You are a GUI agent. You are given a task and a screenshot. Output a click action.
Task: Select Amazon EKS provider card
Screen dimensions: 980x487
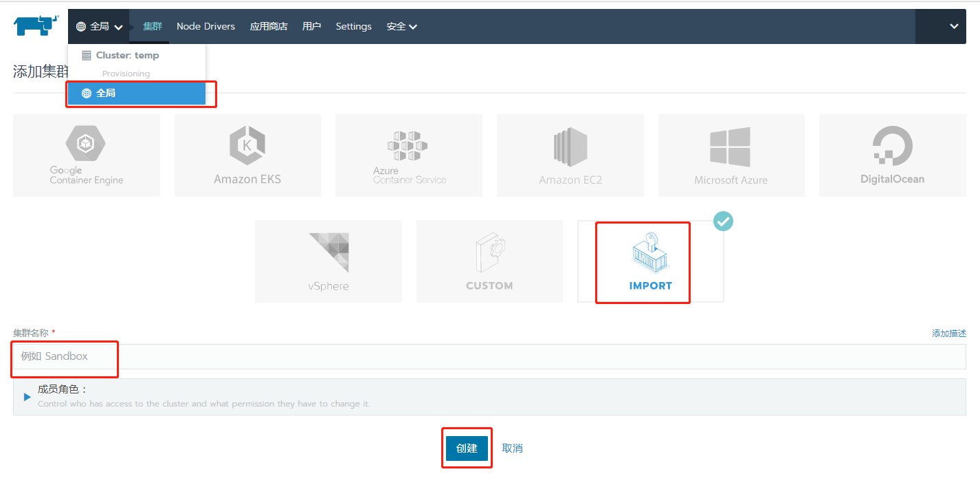tap(247, 155)
